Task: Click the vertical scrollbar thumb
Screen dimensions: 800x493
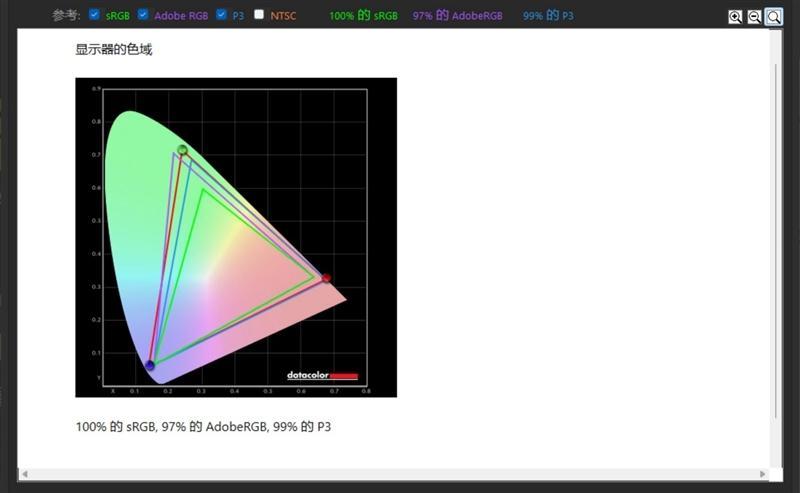Action: [x=776, y=240]
